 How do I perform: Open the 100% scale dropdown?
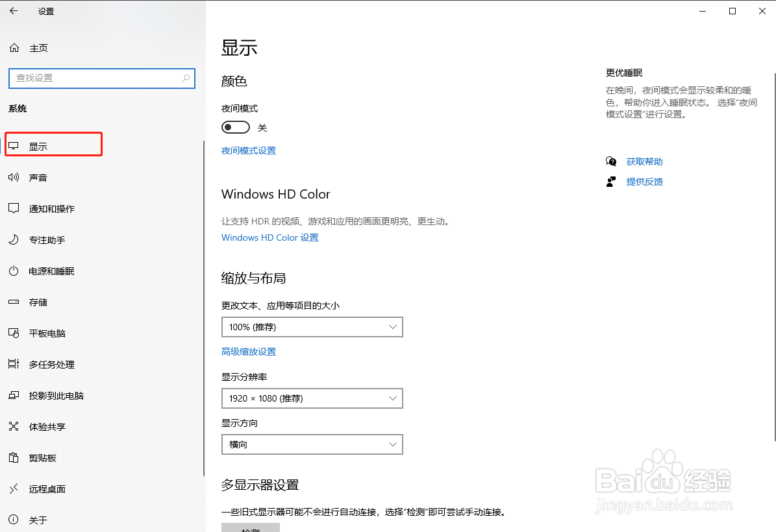click(312, 327)
